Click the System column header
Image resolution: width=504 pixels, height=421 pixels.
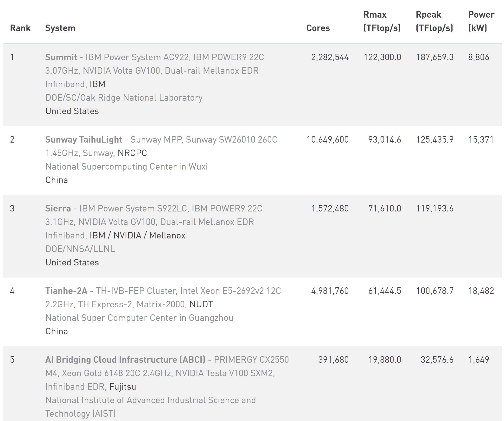pyautogui.click(x=60, y=28)
